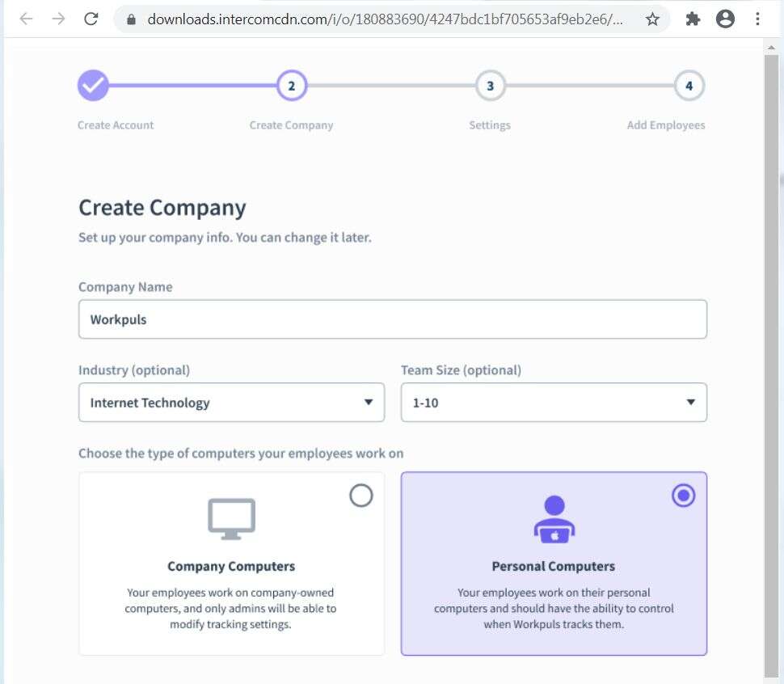The image size is (784, 684).
Task: Click the browser back arrow
Action: tap(26, 19)
